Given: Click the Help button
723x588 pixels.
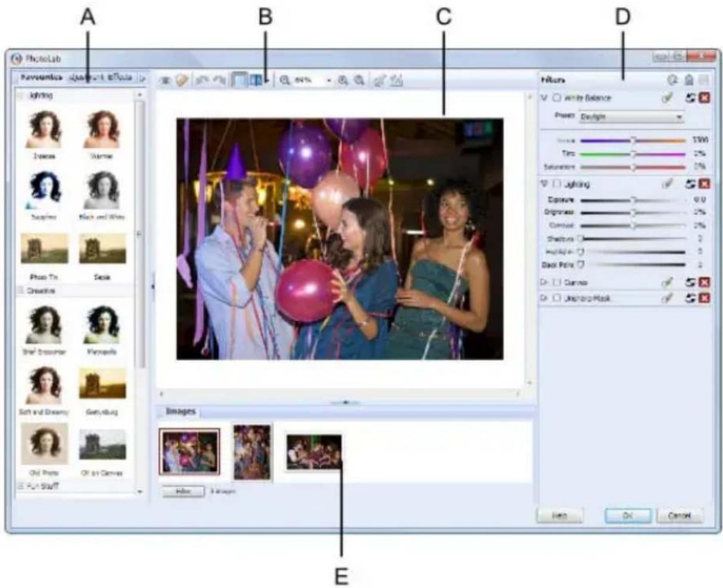Looking at the screenshot, I should [x=559, y=516].
